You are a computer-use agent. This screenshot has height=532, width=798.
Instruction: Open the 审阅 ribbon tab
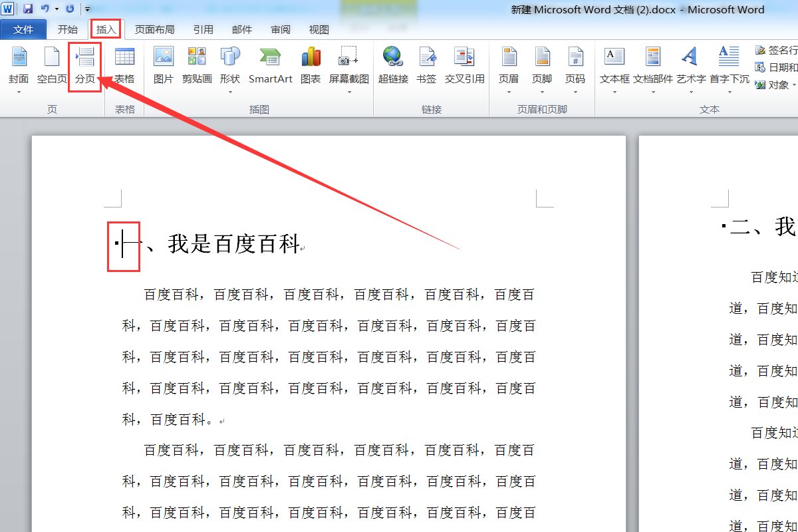[x=280, y=29]
